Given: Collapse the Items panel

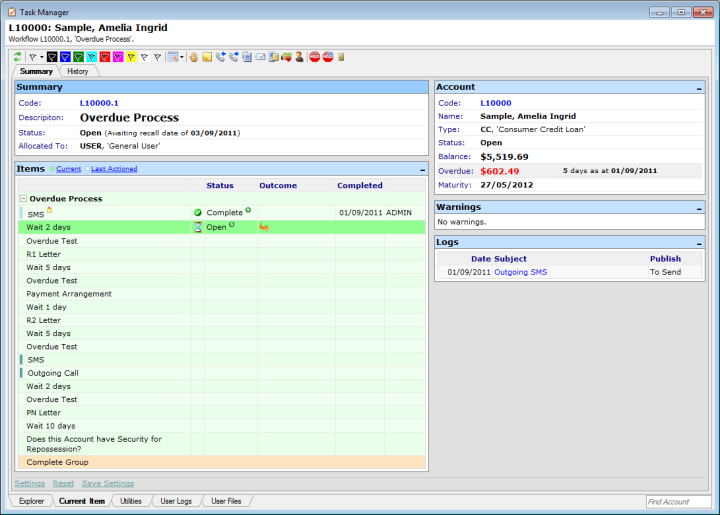Looking at the screenshot, I should point(422,170).
